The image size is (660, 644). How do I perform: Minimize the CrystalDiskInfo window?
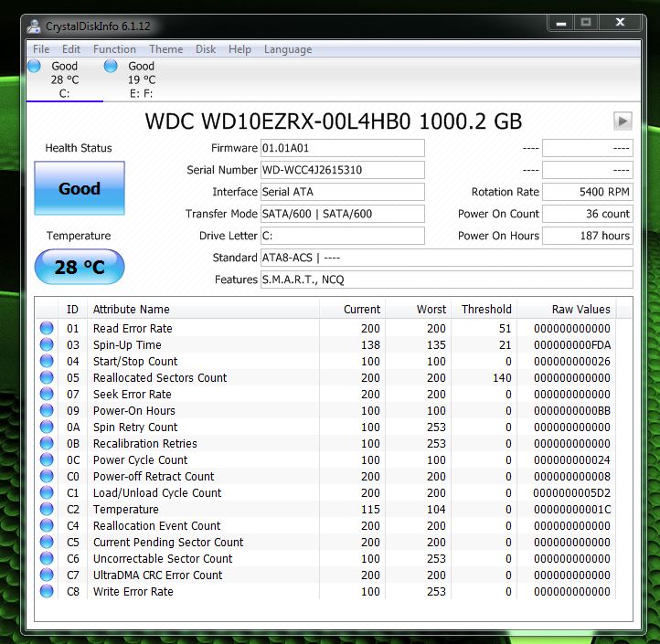coord(560,22)
